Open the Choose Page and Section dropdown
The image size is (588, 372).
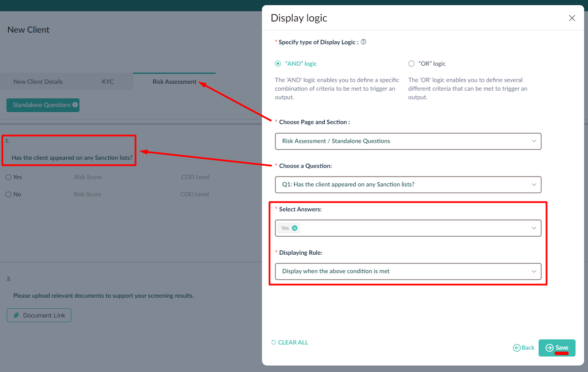[x=408, y=141]
